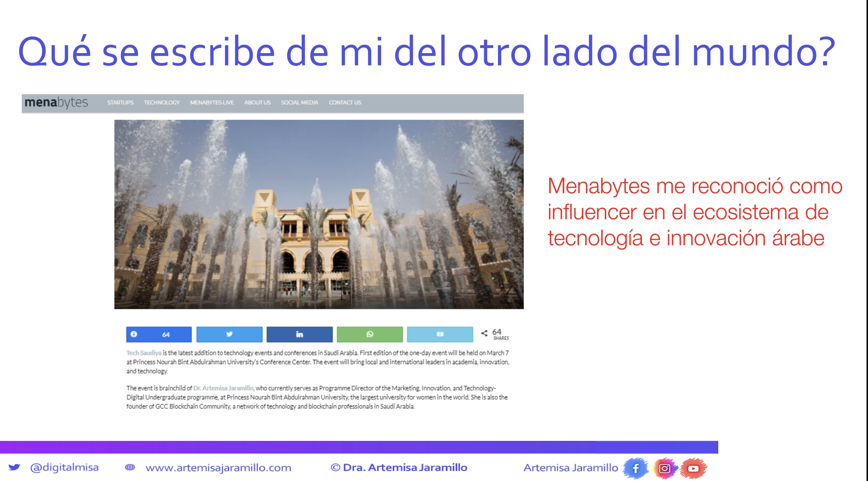Click the Facebook icon in footer

click(x=636, y=468)
